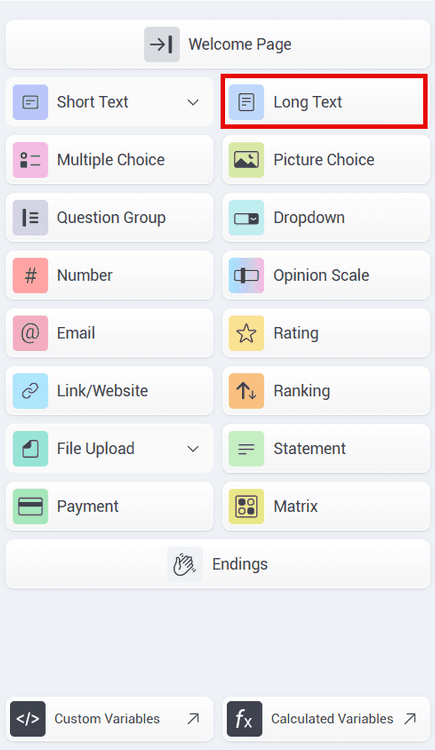Click the Opinion Scale slider icon
Image resolution: width=435 pixels, height=750 pixels.
pos(246,275)
